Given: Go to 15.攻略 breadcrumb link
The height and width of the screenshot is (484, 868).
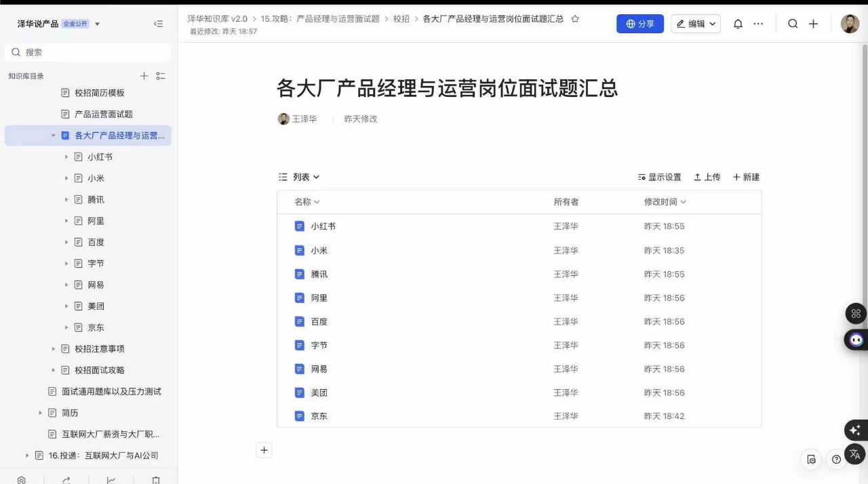Looking at the screenshot, I should click(320, 19).
